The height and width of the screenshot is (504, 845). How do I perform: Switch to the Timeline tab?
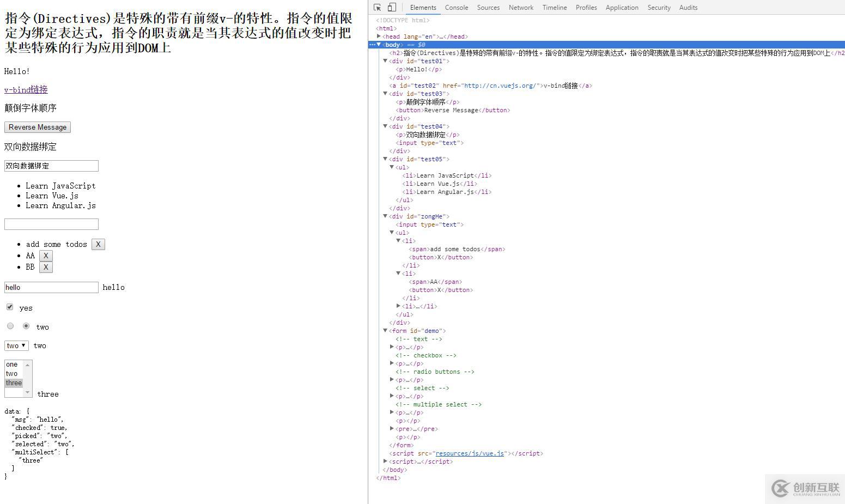coord(555,8)
